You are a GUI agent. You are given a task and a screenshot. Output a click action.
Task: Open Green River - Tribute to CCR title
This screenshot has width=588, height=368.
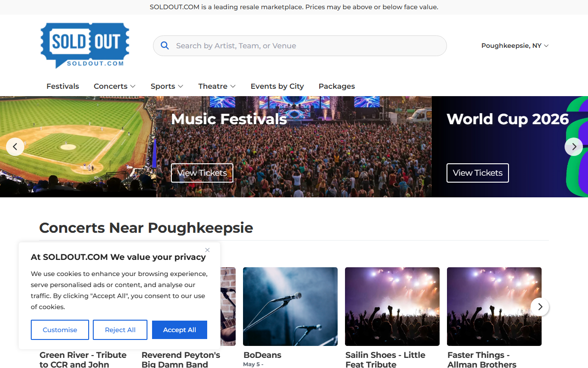click(83, 359)
